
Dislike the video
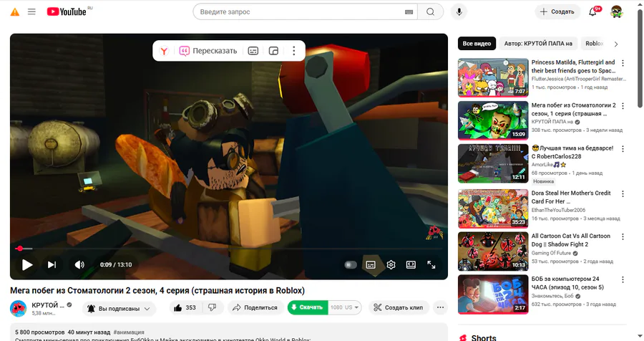click(212, 307)
